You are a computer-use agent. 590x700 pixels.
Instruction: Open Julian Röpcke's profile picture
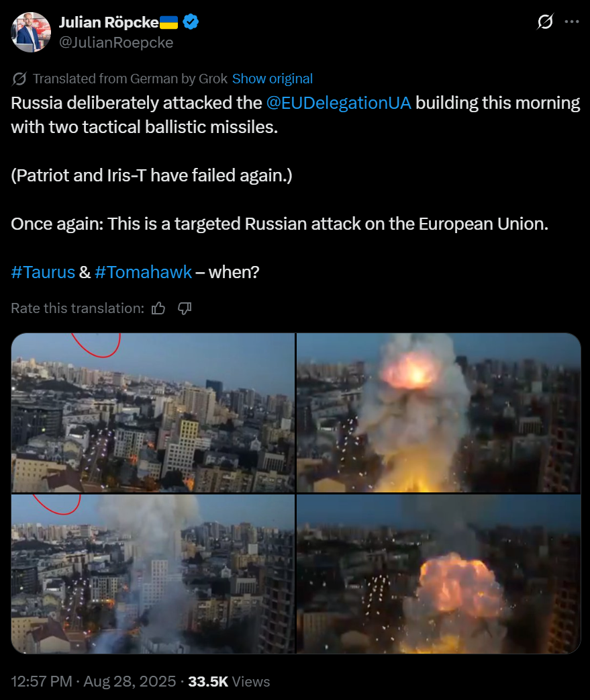point(31,32)
